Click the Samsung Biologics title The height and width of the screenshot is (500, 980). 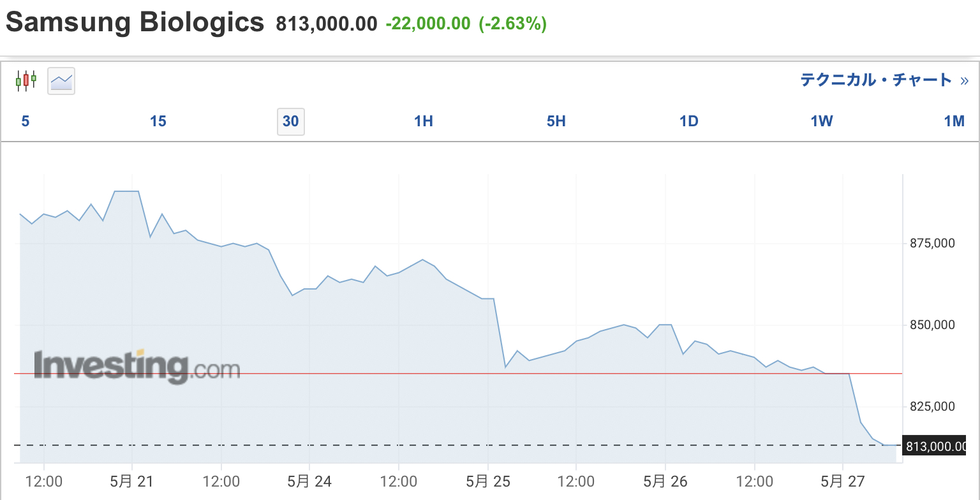click(x=135, y=23)
